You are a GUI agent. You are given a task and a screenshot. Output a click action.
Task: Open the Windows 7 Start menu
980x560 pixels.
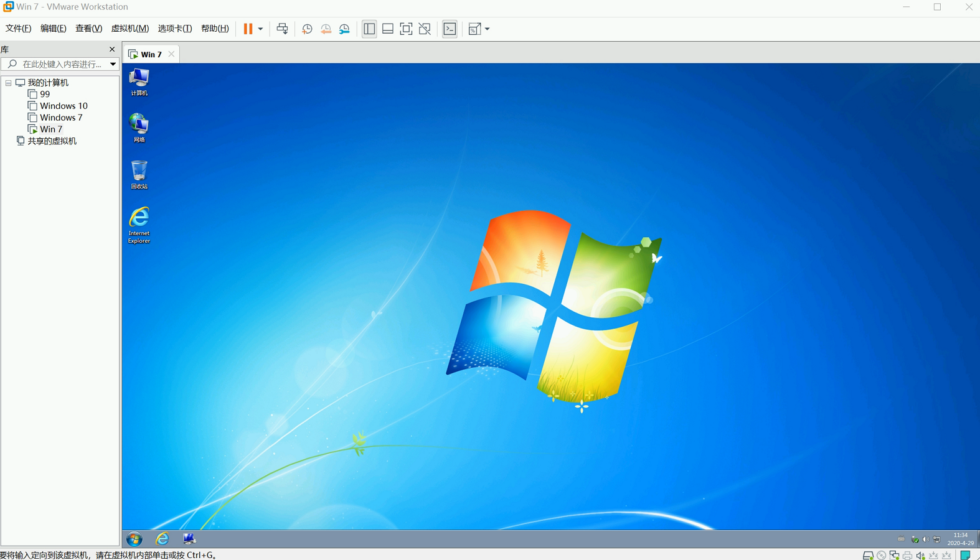(x=134, y=539)
